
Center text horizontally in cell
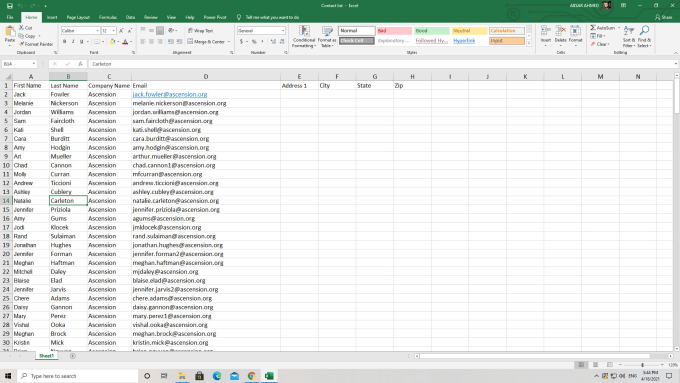coord(151,42)
